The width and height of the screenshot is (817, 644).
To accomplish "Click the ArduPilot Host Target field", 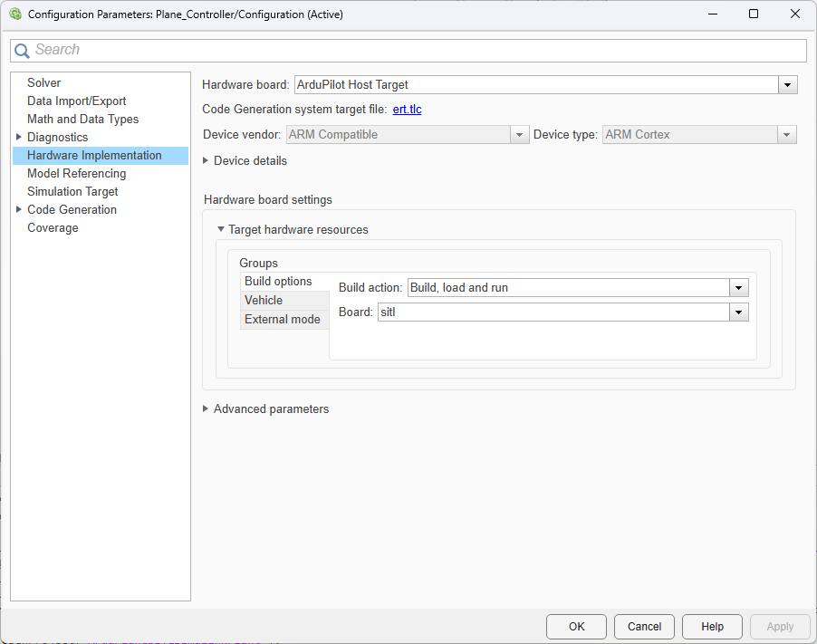I will coord(536,85).
